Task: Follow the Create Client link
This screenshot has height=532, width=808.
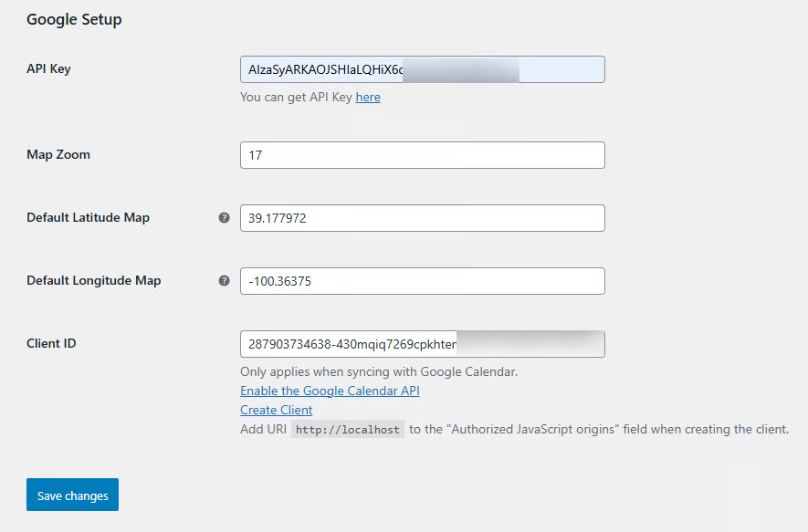Action: coord(276,410)
